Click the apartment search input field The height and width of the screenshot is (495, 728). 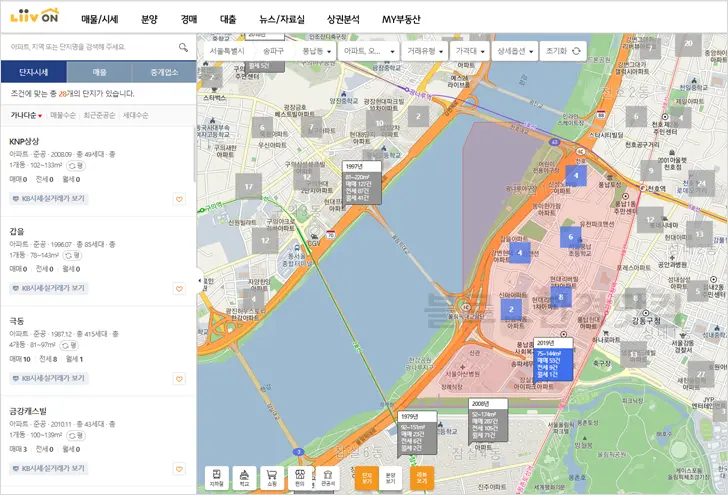pos(90,47)
